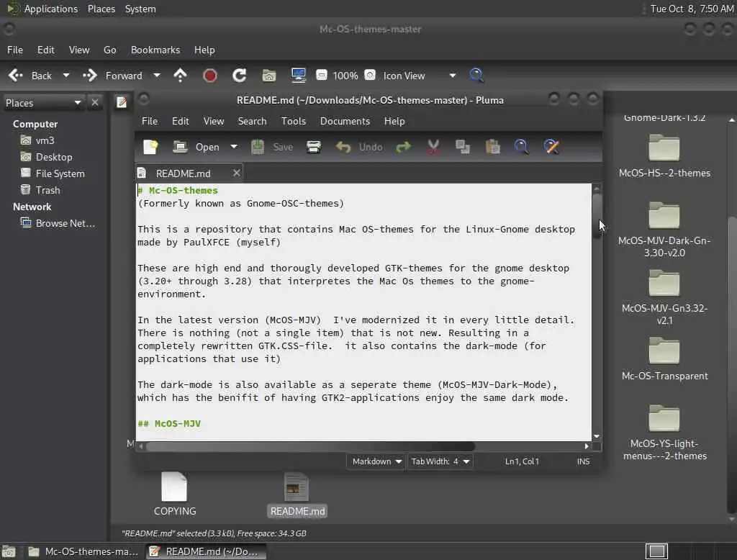This screenshot has width=737, height=560.
Task: Click the Print icon in Pluma toolbar
Action: [x=314, y=147]
